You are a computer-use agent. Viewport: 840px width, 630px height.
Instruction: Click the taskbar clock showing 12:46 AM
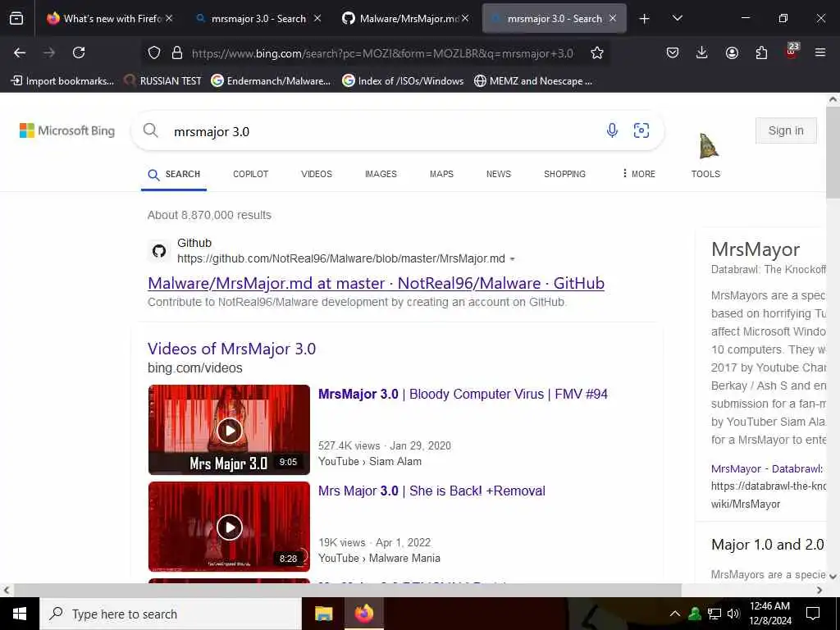tap(770, 614)
